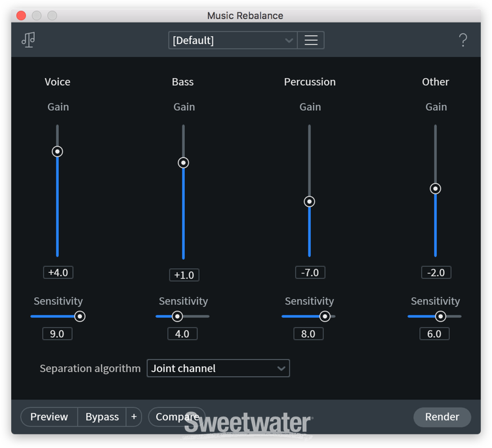Open the [Default] preset dropdown
Screen dimensions: 492x448
[232, 40]
